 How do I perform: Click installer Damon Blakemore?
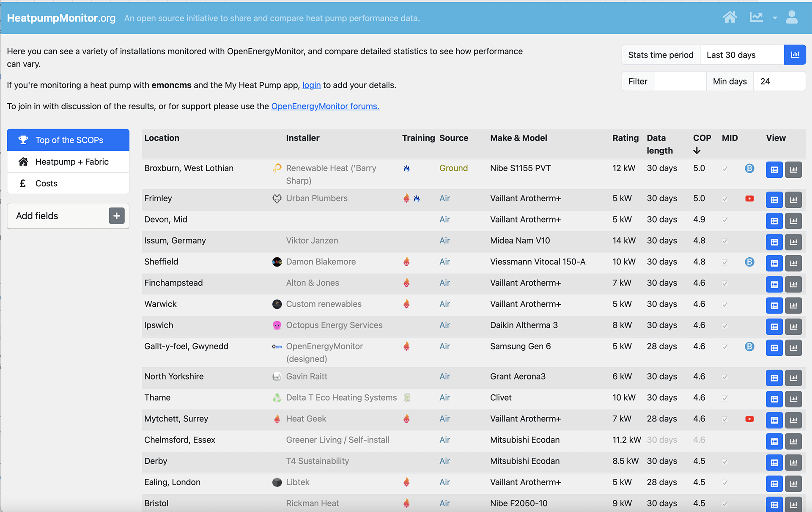coord(321,262)
